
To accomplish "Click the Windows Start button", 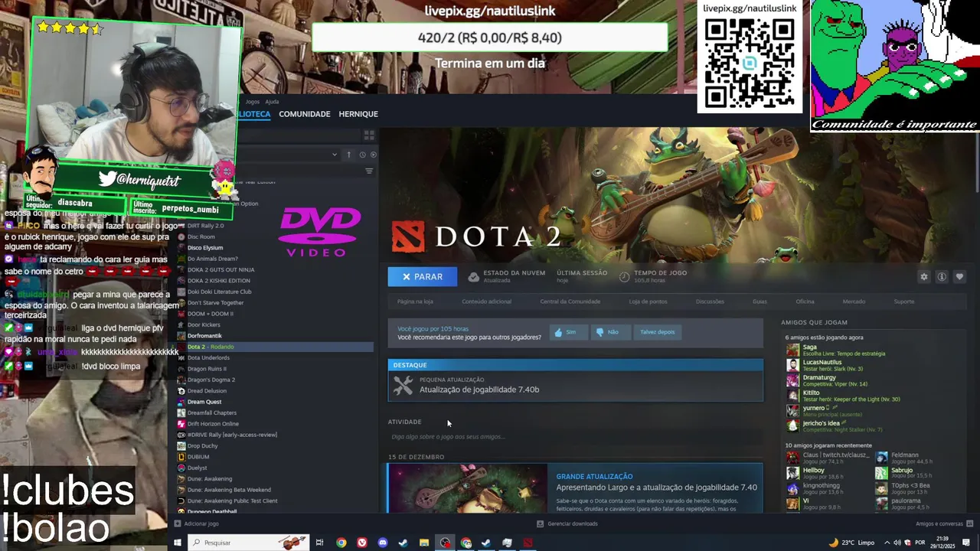I will click(177, 543).
